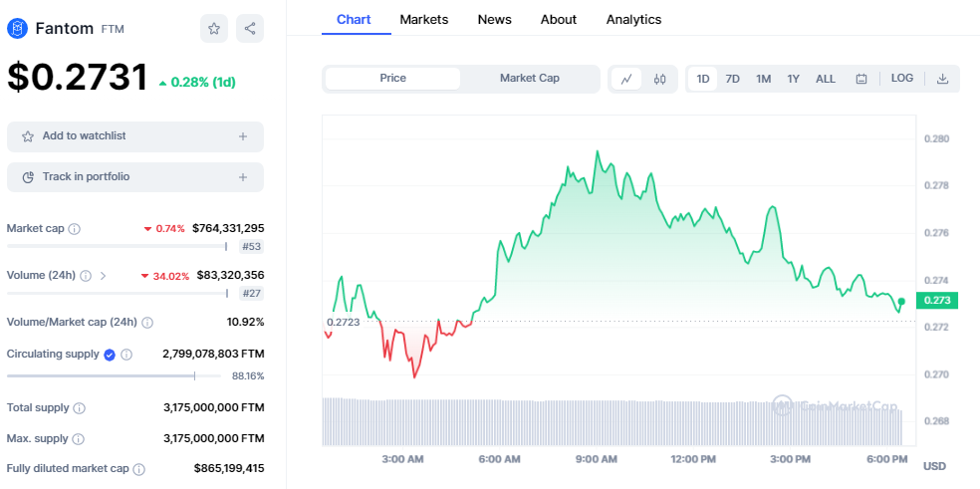Open Market cap info tooltip icon
The image size is (980, 489).
(x=74, y=229)
